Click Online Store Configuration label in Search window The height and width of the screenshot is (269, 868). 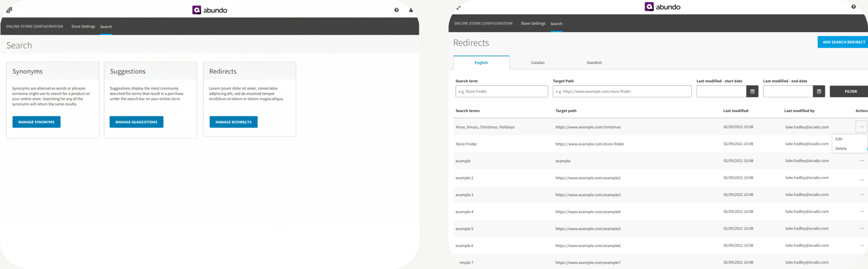pyautogui.click(x=34, y=27)
